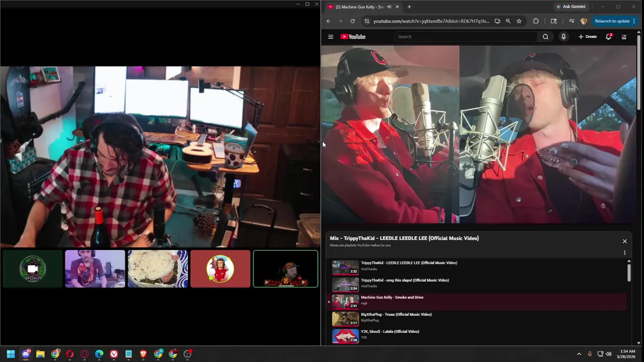Click the main plaid-shirt stream video
644x362 pixels.
pyautogui.click(x=160, y=156)
